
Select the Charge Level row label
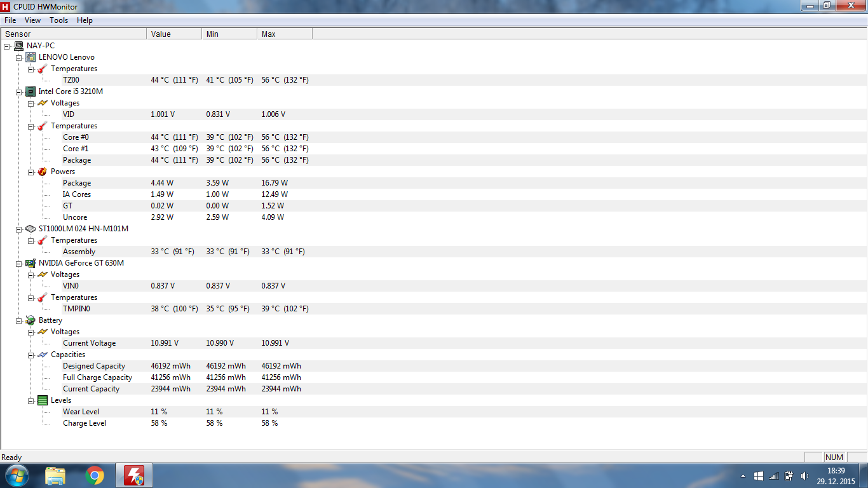click(85, 423)
